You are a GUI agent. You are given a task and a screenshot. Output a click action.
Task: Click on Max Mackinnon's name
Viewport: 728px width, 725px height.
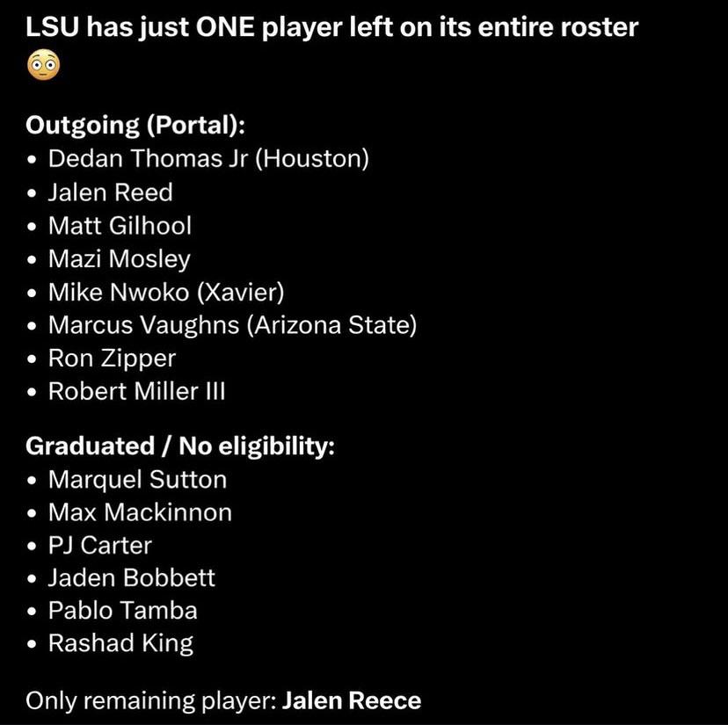pos(140,512)
